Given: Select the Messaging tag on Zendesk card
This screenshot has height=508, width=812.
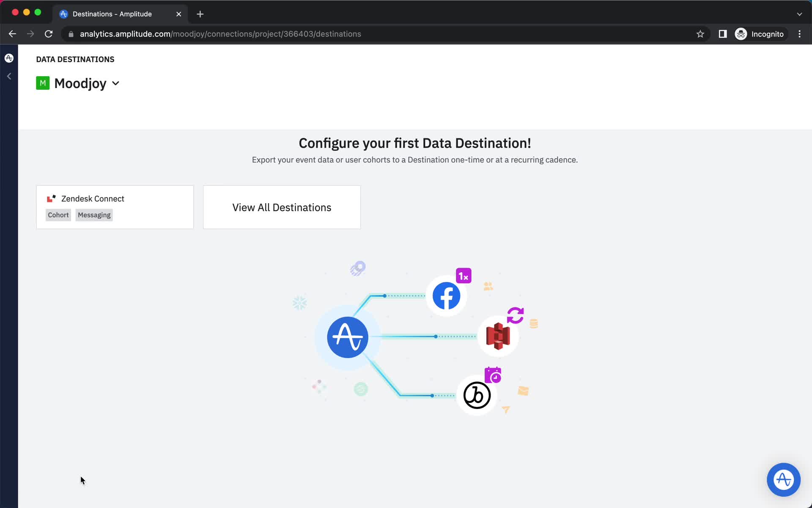Looking at the screenshot, I should (x=93, y=215).
